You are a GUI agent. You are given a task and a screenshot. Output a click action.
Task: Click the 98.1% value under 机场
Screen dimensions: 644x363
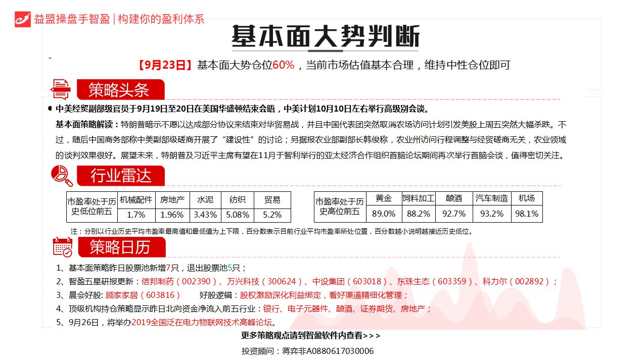coord(526,214)
